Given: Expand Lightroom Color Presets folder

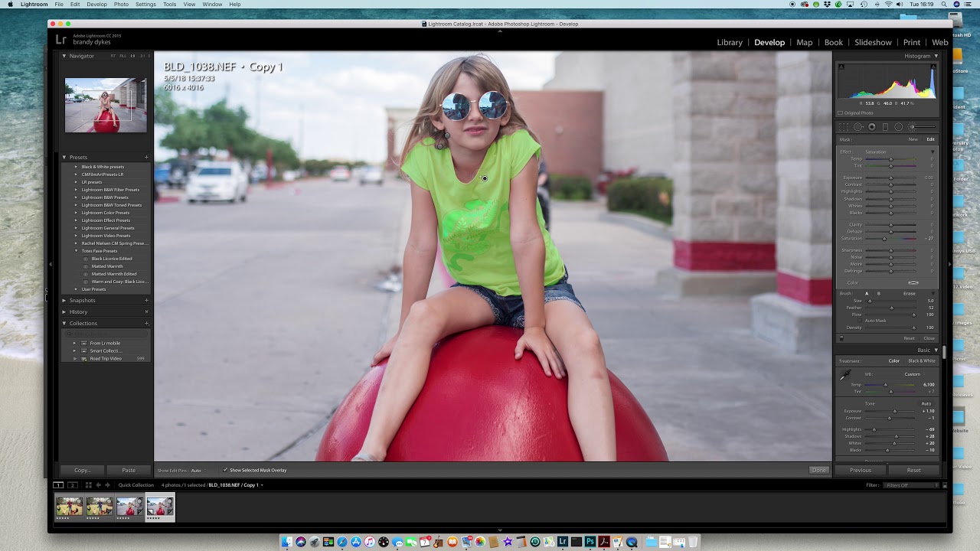Looking at the screenshot, I should pyautogui.click(x=75, y=213).
